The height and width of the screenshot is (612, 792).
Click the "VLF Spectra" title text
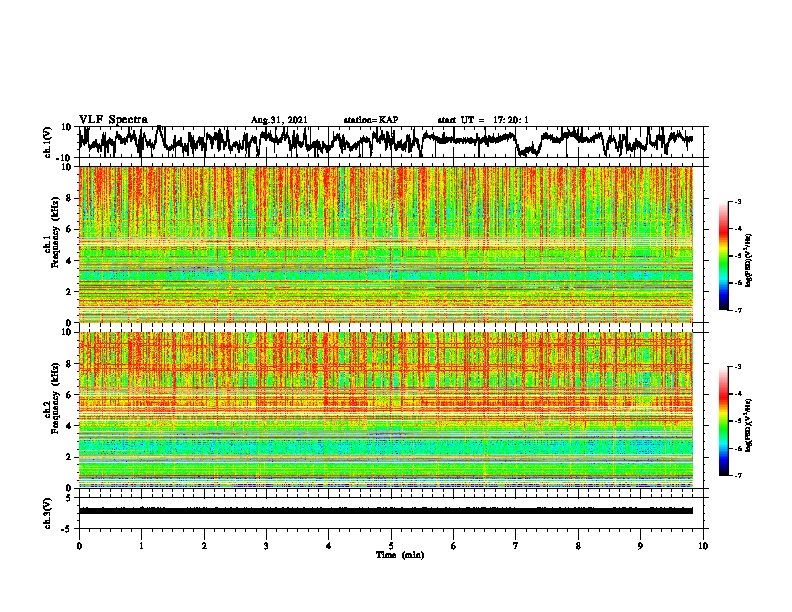pos(113,120)
